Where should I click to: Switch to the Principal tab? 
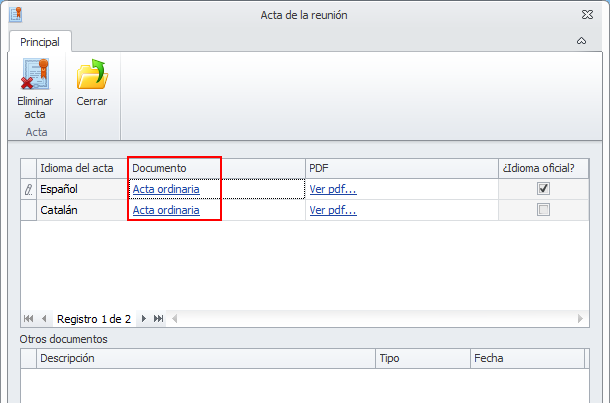40,42
